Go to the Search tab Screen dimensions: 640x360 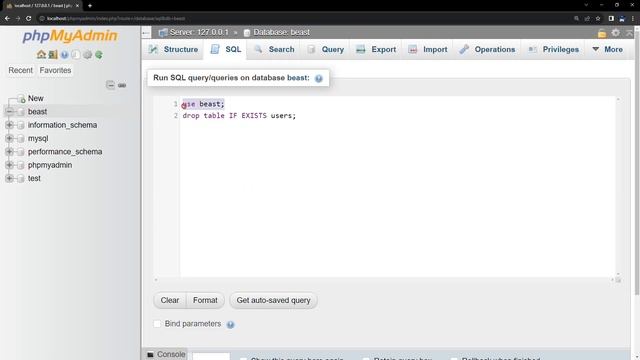[x=274, y=49]
